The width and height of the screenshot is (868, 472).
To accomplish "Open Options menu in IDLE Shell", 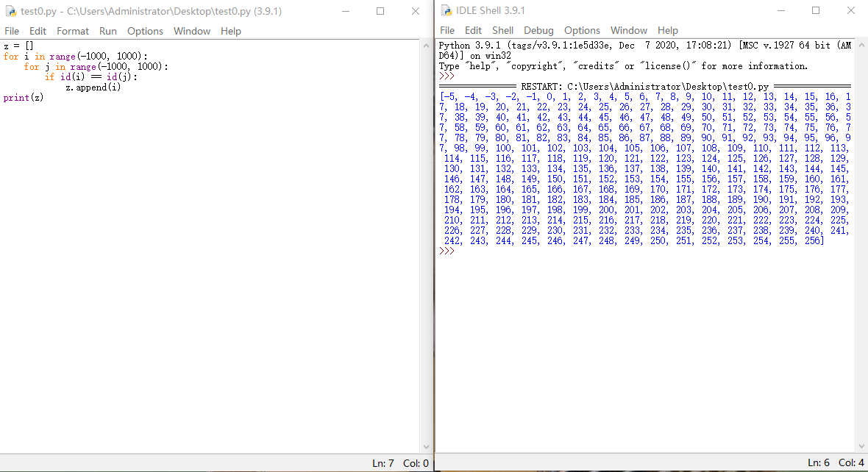I will click(x=582, y=30).
